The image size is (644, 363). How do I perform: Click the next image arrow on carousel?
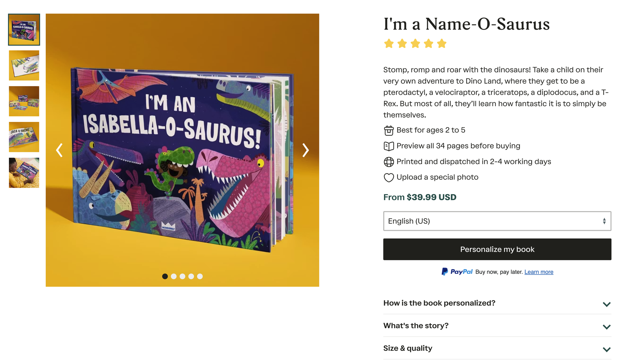pos(305,150)
